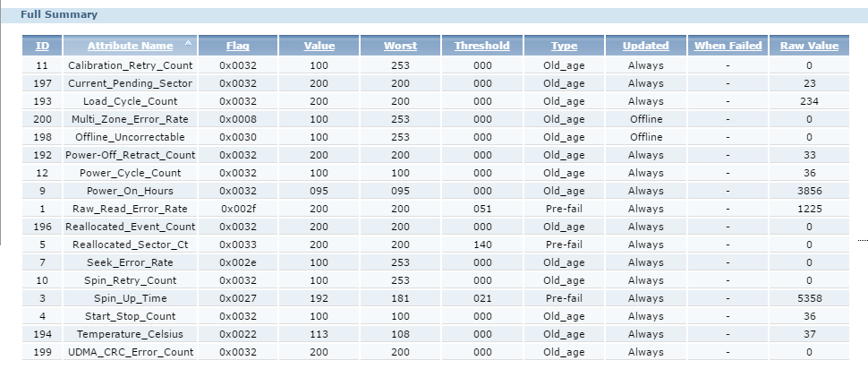868x369 pixels.
Task: Click the Threshold column header
Action: (x=481, y=46)
